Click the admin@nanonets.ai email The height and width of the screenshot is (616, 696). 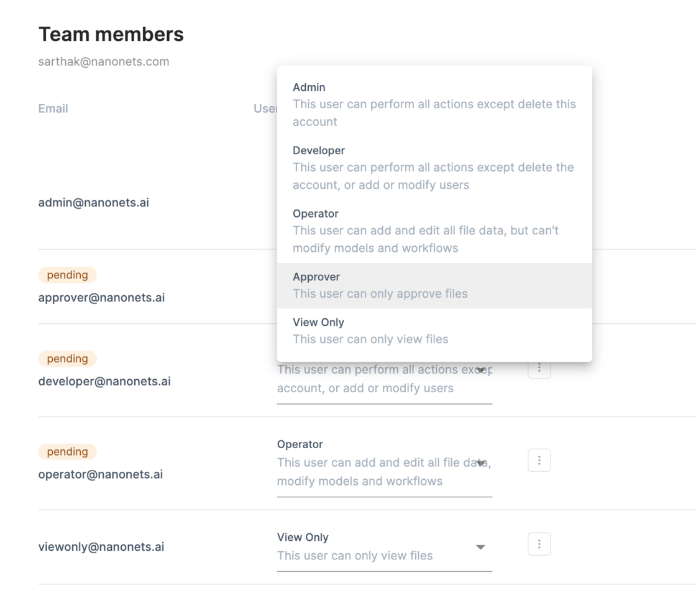[x=93, y=203]
